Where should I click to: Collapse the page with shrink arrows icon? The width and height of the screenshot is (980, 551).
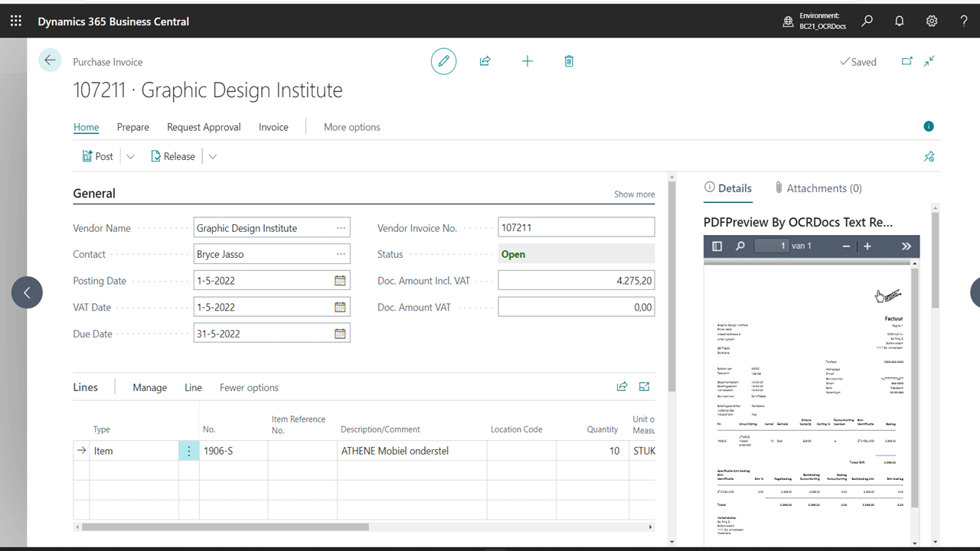coord(929,61)
